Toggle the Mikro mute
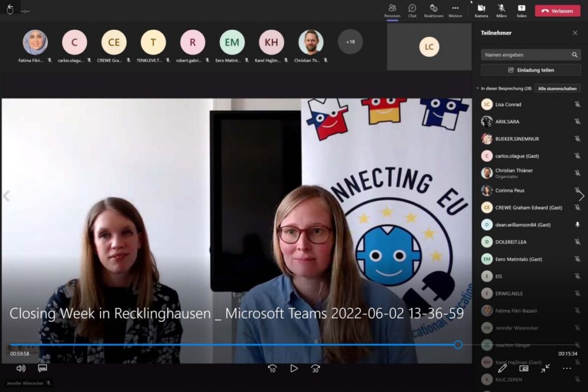588x392 pixels. click(x=501, y=10)
